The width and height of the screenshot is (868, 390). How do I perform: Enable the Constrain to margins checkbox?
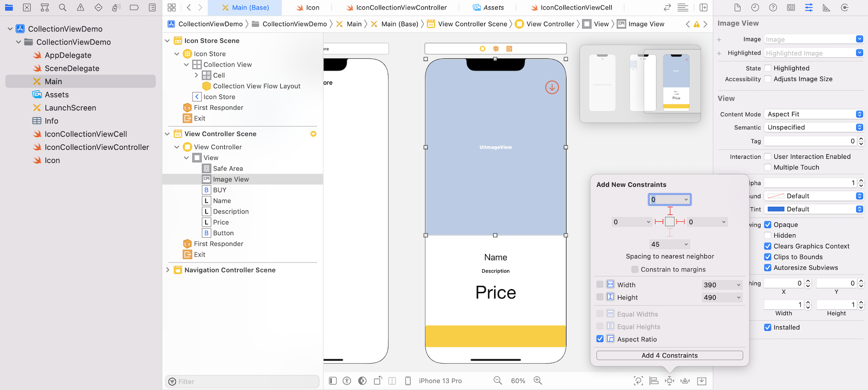click(635, 270)
